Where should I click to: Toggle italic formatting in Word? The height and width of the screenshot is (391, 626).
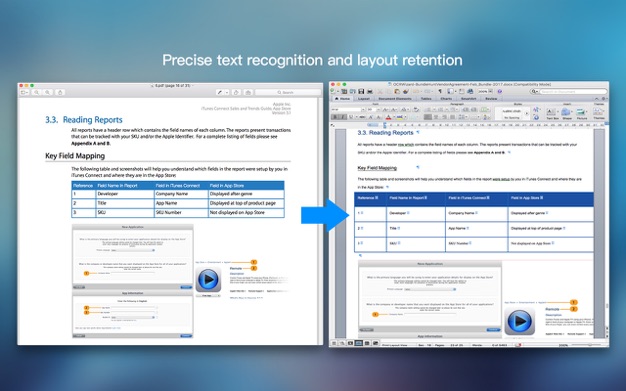(343, 117)
